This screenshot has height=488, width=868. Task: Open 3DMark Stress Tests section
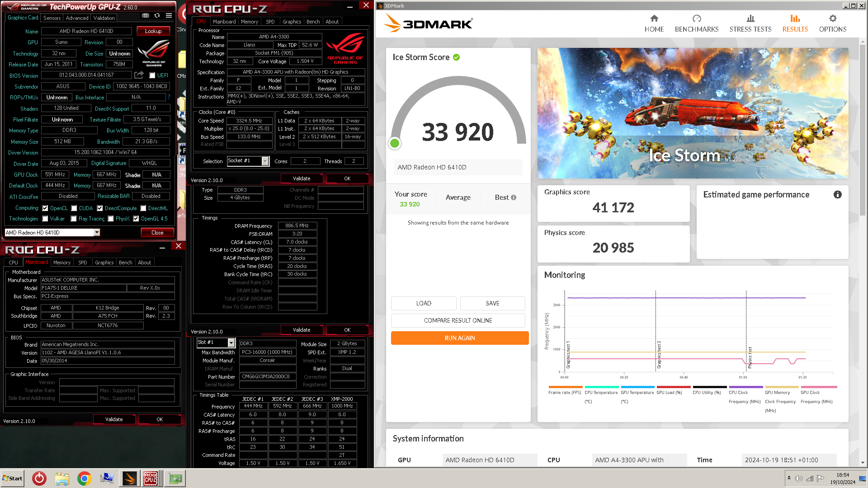(x=750, y=23)
